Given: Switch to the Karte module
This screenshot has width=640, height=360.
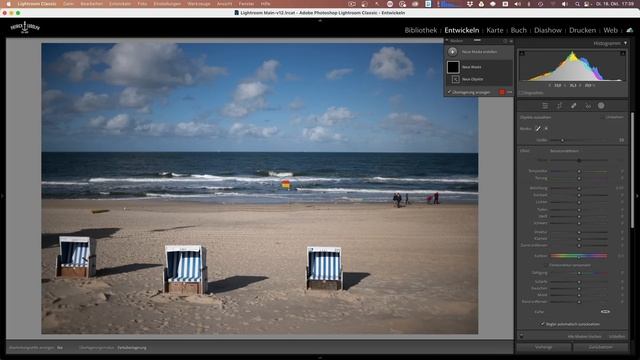Looking at the screenshot, I should tap(495, 30).
